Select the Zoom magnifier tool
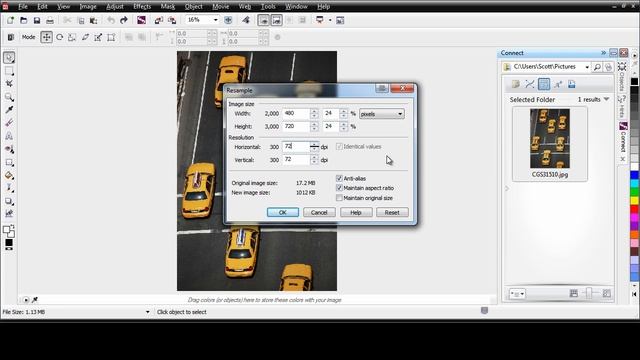The image size is (640, 360). coord(9,97)
